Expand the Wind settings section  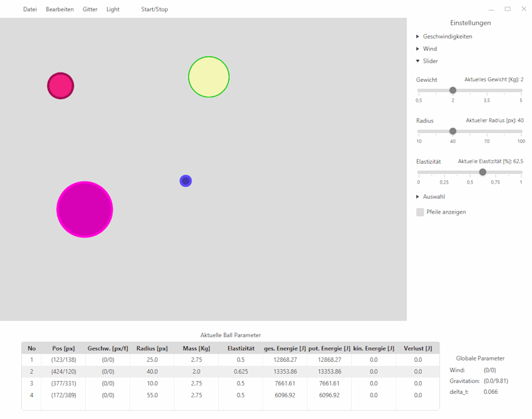click(x=427, y=49)
